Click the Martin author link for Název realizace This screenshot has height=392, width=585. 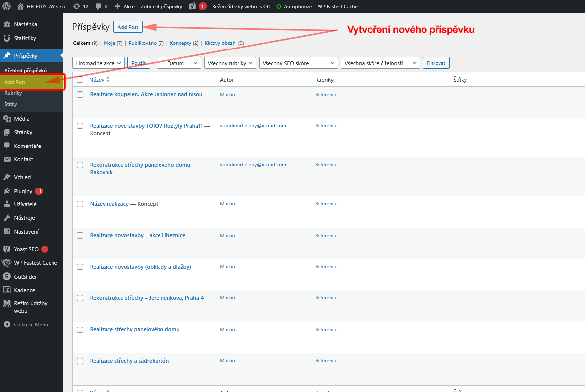(227, 204)
